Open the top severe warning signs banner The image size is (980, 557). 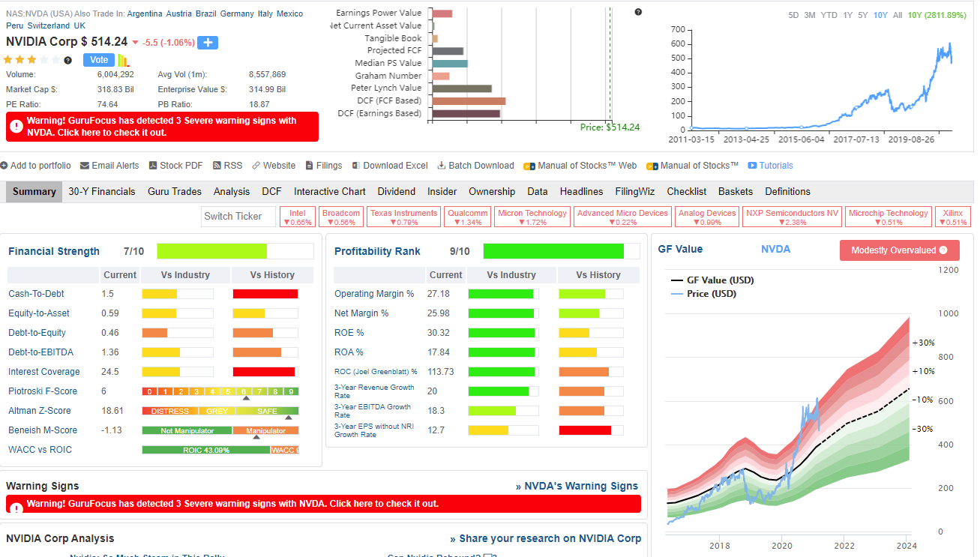click(x=162, y=127)
